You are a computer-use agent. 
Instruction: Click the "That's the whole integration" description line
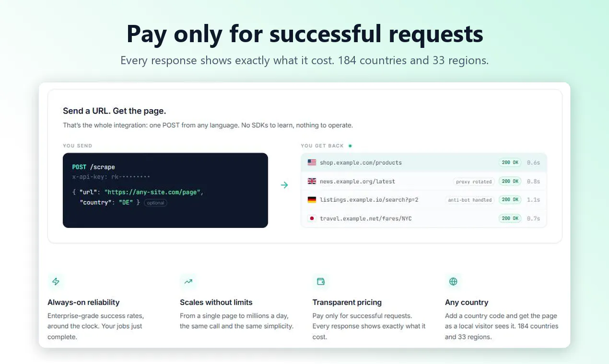[x=208, y=125]
